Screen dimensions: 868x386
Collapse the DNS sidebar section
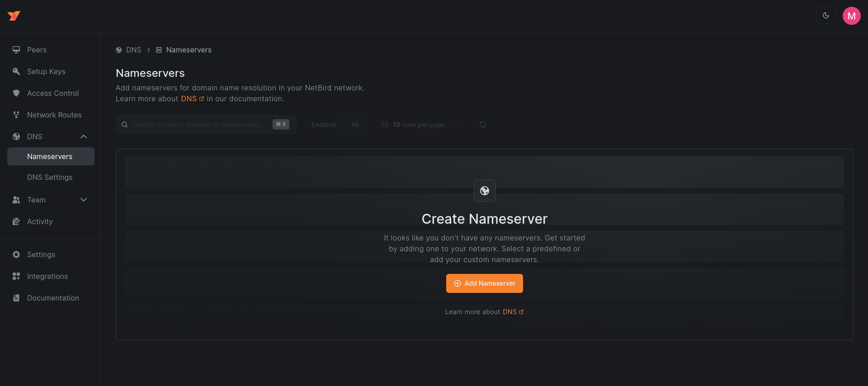(x=84, y=137)
